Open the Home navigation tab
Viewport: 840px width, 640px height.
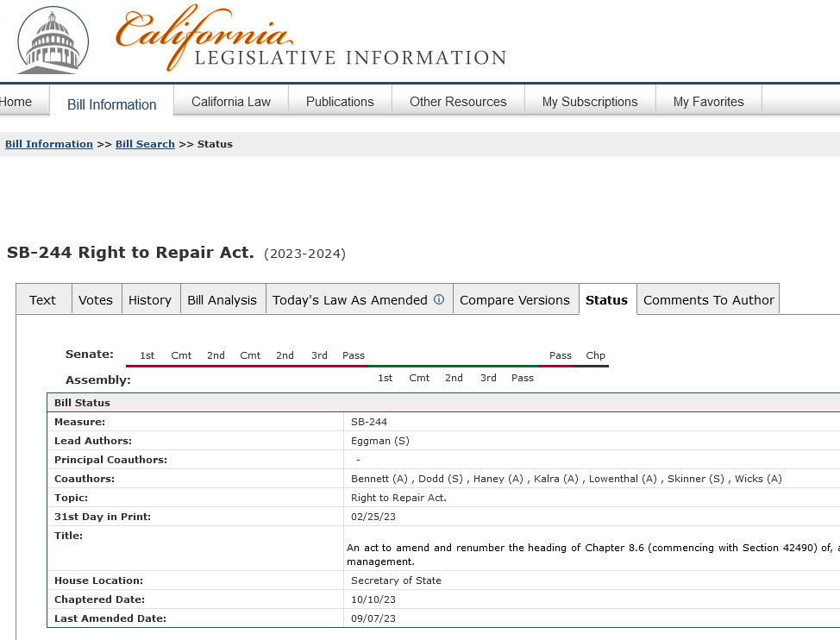(x=16, y=102)
